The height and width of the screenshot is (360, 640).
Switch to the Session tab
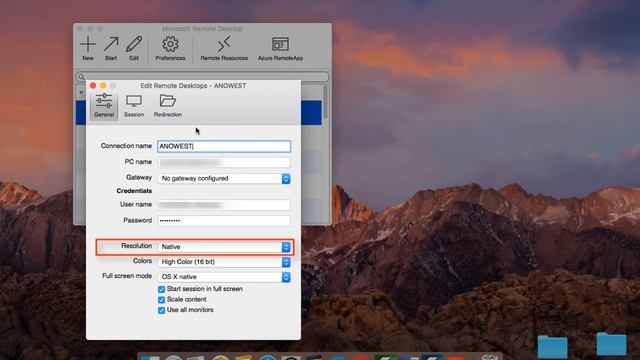pos(134,105)
